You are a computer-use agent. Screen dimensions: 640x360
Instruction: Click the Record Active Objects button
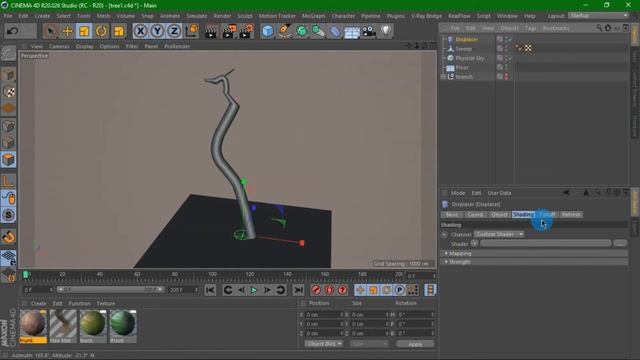tap(316, 290)
